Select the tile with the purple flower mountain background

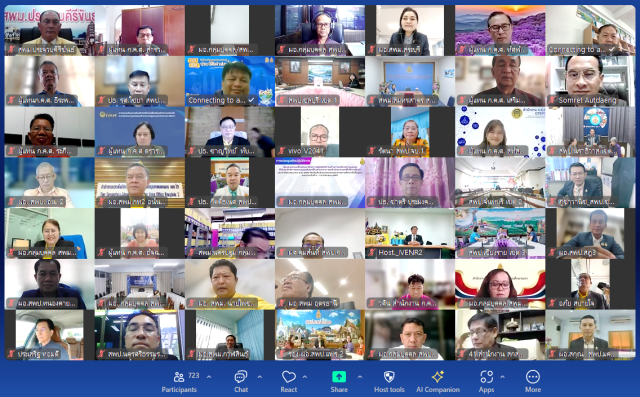500,30
